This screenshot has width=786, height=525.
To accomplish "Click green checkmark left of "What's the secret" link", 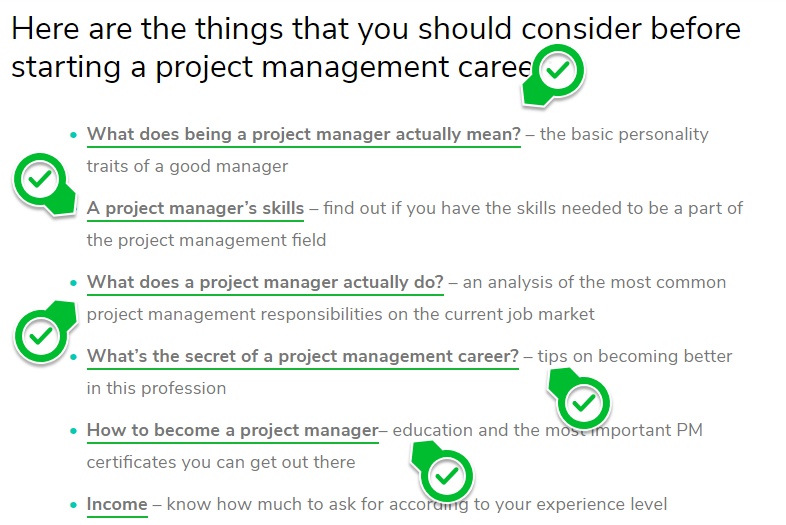I will click(40, 335).
